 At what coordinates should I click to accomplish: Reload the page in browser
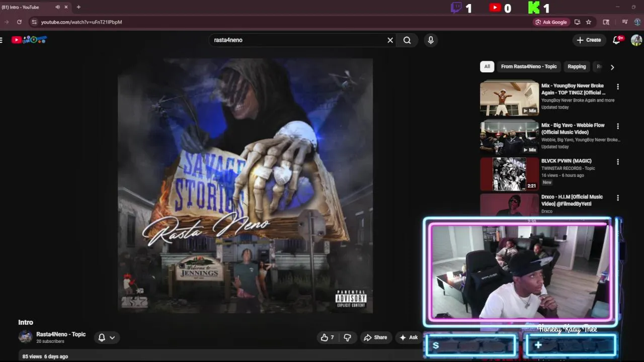[19, 22]
